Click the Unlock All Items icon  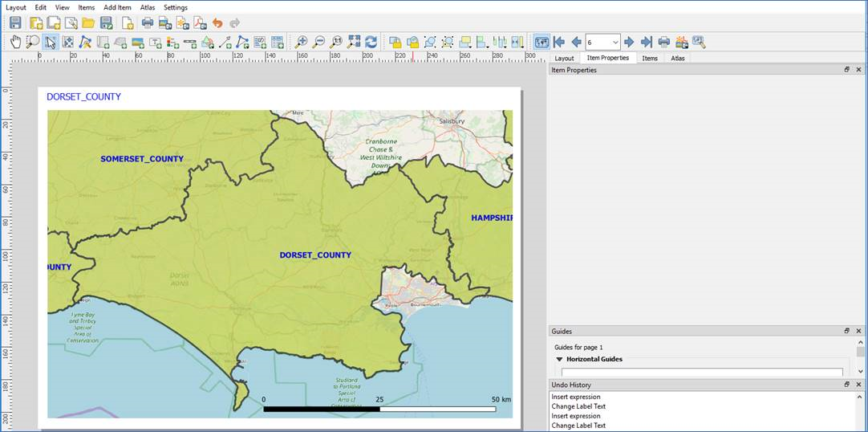pos(412,42)
